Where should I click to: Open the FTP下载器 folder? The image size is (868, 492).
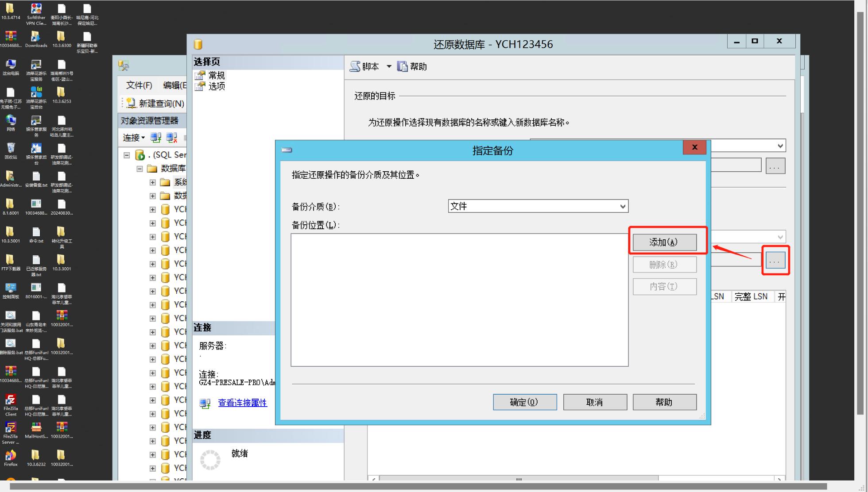pos(11,262)
